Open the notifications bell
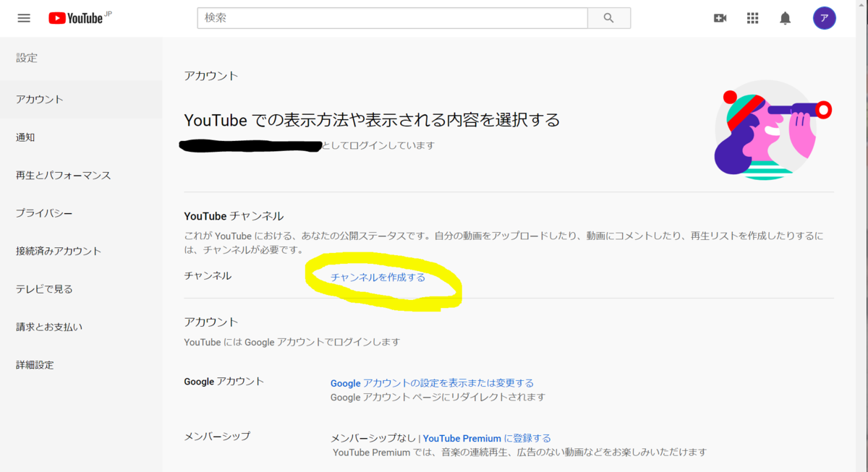The width and height of the screenshot is (868, 472). coord(785,18)
